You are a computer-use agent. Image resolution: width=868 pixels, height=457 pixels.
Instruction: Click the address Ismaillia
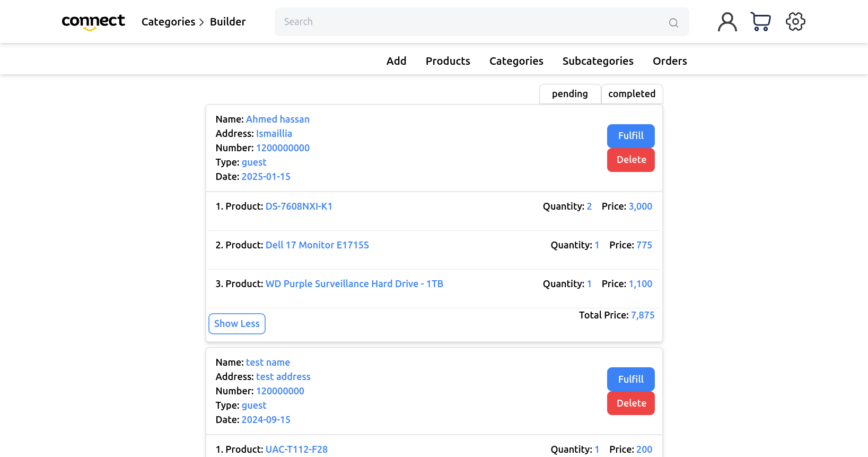[x=274, y=134]
